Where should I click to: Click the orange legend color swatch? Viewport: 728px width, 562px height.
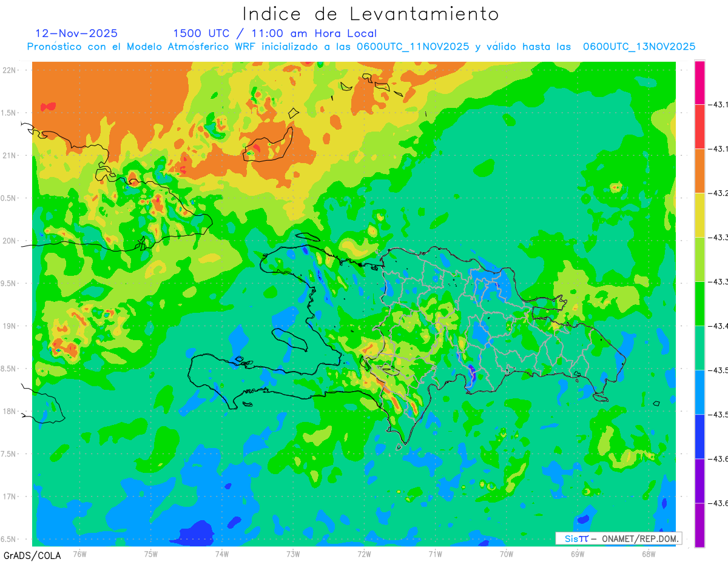(699, 171)
